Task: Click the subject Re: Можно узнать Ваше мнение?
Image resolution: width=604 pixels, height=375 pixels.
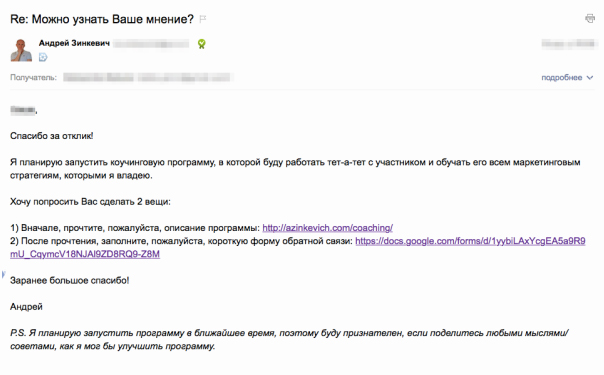Action: 102,19
